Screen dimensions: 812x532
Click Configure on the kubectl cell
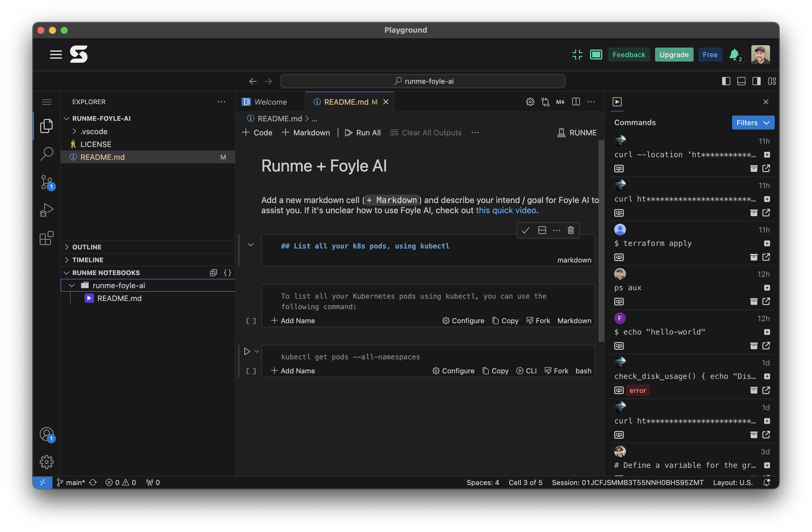[x=453, y=371]
